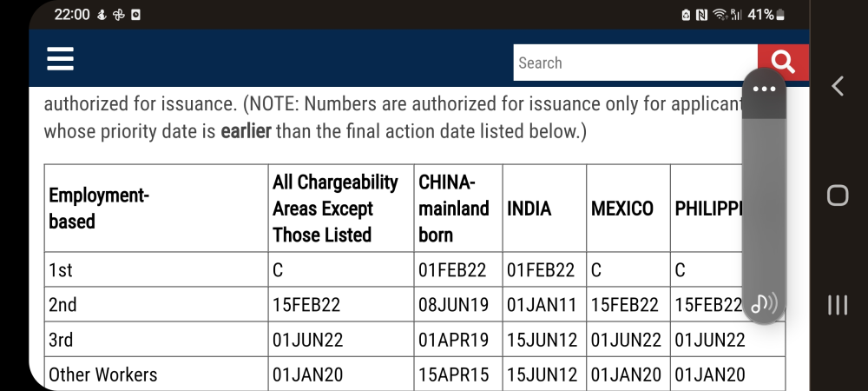This screenshot has height=391, width=868.
Task: Tap the Android back chevron
Action: (838, 86)
